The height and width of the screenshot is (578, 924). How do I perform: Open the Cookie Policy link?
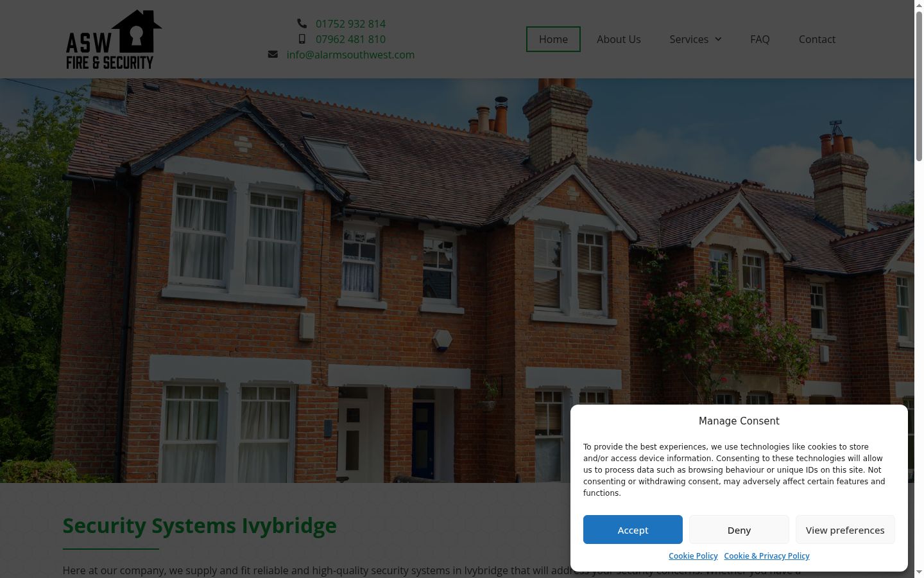pyautogui.click(x=693, y=556)
